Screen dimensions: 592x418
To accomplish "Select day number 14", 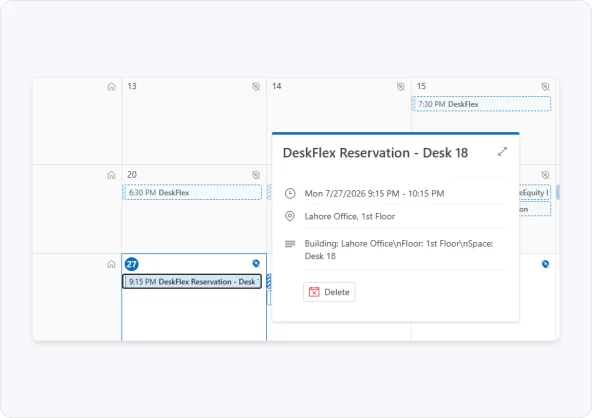I will point(276,86).
